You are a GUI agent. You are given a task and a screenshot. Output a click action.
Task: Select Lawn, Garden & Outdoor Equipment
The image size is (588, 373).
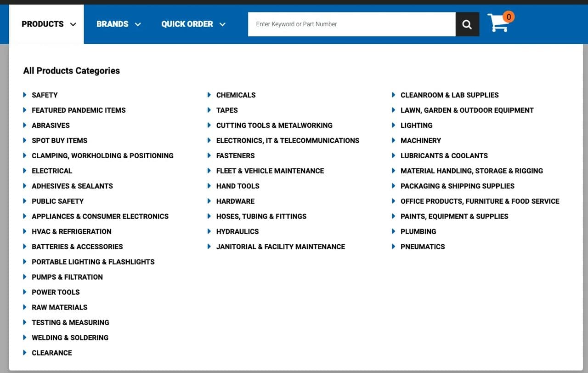pyautogui.click(x=467, y=110)
